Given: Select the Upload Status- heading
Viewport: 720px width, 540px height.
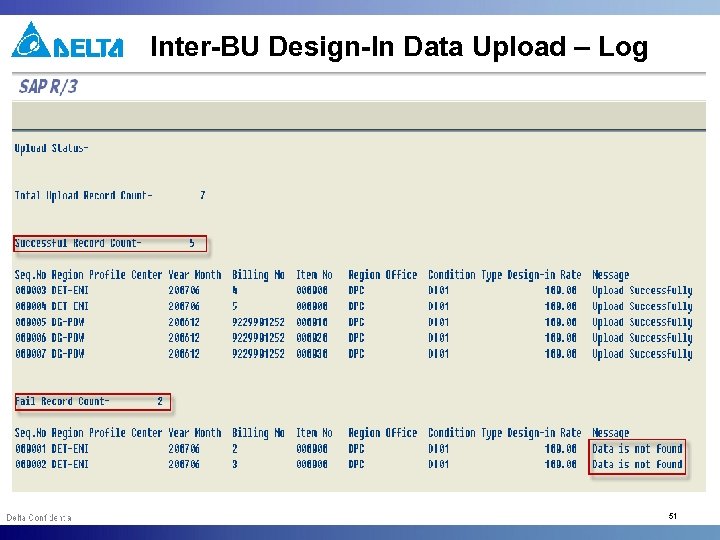Looking at the screenshot, I should tap(51, 148).
